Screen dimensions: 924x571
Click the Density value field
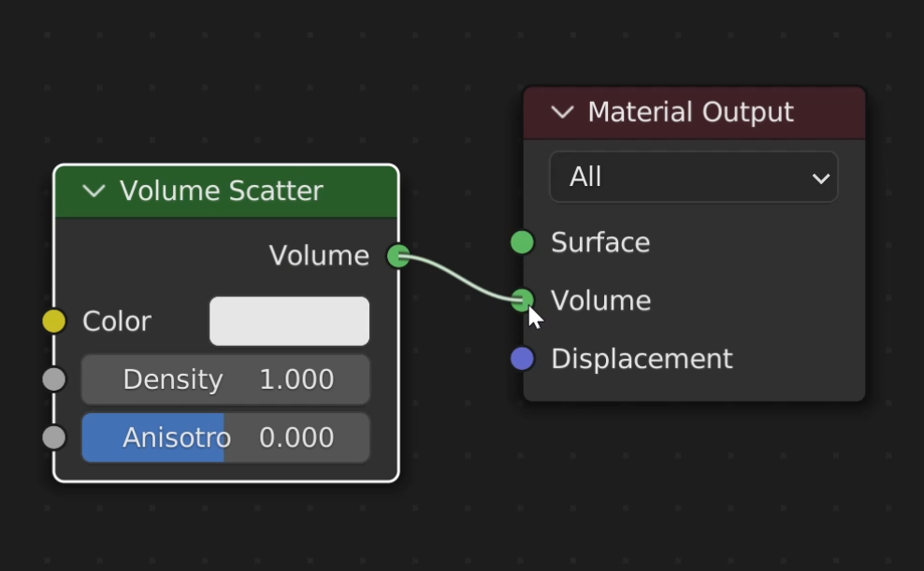click(x=225, y=379)
